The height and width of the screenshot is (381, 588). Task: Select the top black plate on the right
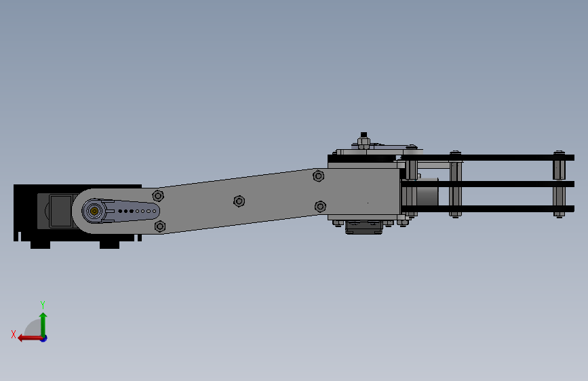tap(488, 157)
